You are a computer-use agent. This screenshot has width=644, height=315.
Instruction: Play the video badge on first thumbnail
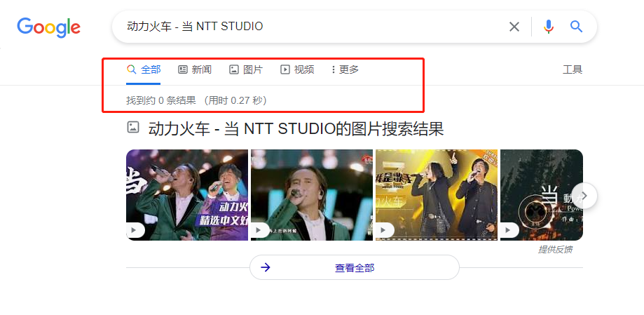pyautogui.click(x=135, y=230)
